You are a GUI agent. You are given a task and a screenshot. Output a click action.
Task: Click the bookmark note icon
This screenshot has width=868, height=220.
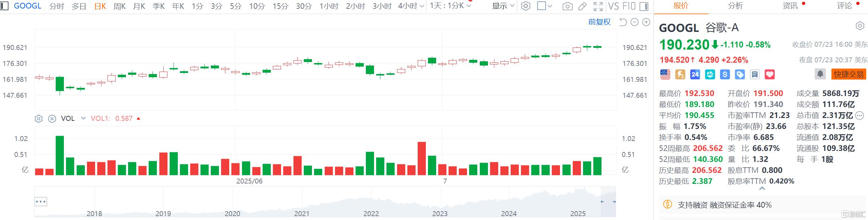(x=754, y=74)
